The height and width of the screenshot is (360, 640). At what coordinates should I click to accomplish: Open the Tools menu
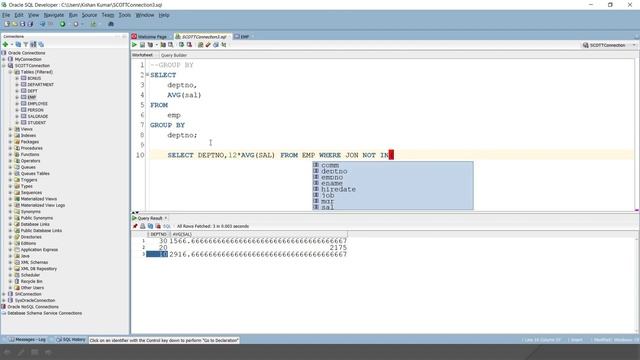point(124,15)
